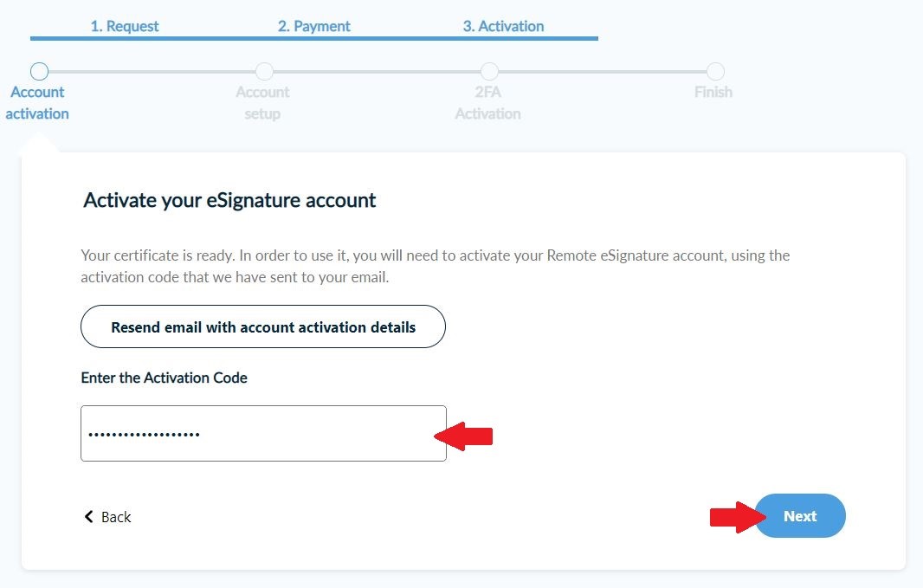The width and height of the screenshot is (923, 588).
Task: Select the Finish step circle
Action: pyautogui.click(x=715, y=72)
